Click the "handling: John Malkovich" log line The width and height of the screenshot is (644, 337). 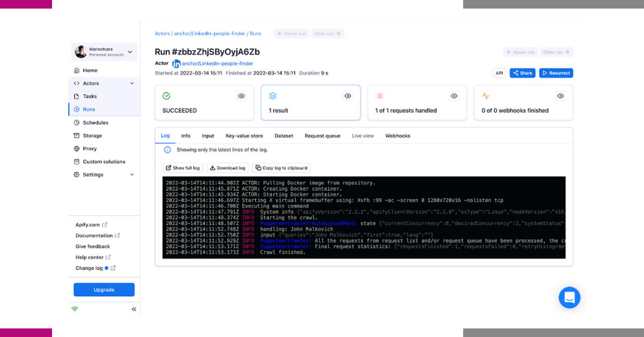(296, 229)
